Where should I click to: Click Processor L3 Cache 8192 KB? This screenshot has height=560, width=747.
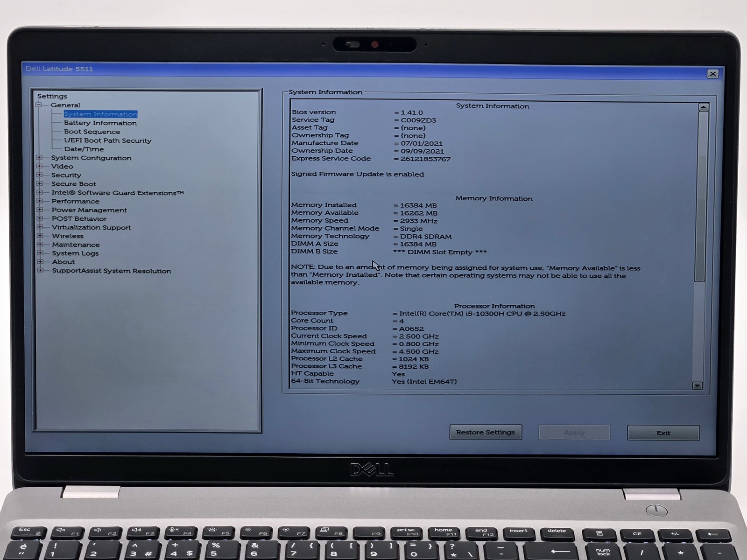pyautogui.click(x=414, y=367)
